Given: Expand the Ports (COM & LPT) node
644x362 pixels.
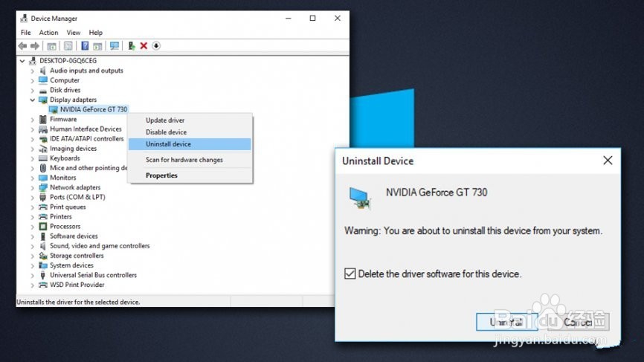Looking at the screenshot, I should [33, 198].
